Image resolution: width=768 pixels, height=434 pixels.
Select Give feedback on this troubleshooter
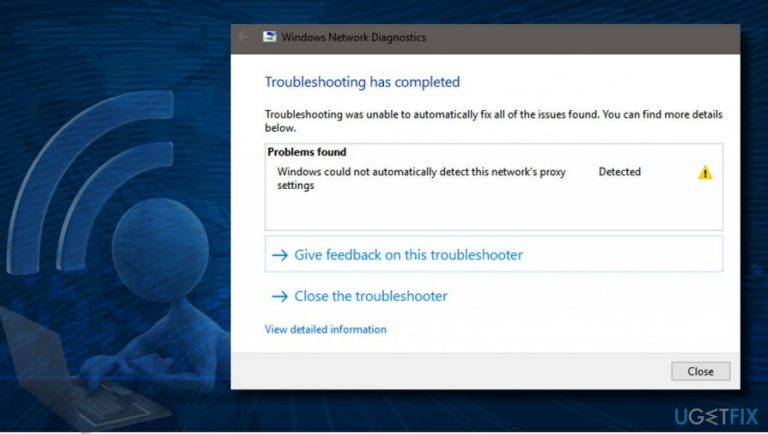click(494, 254)
